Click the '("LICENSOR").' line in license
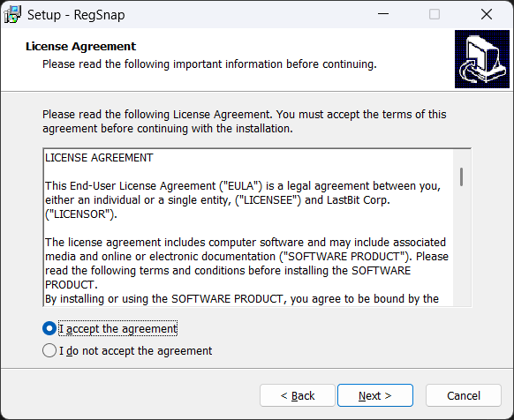 [x=81, y=214]
